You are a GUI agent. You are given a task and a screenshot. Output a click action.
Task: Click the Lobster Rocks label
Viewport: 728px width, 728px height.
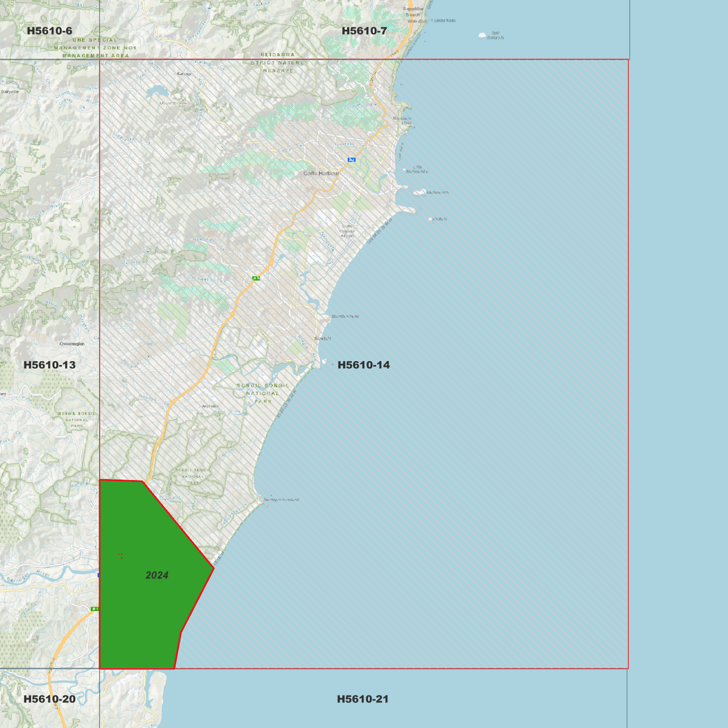[x=444, y=21]
